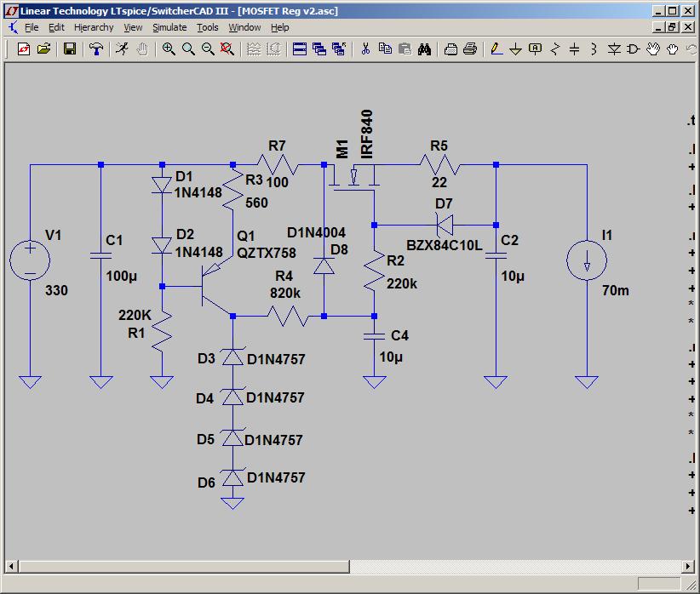The width and height of the screenshot is (700, 594).
Task: Click the horizontal scrollbar thumb
Action: pyautogui.click(x=184, y=566)
